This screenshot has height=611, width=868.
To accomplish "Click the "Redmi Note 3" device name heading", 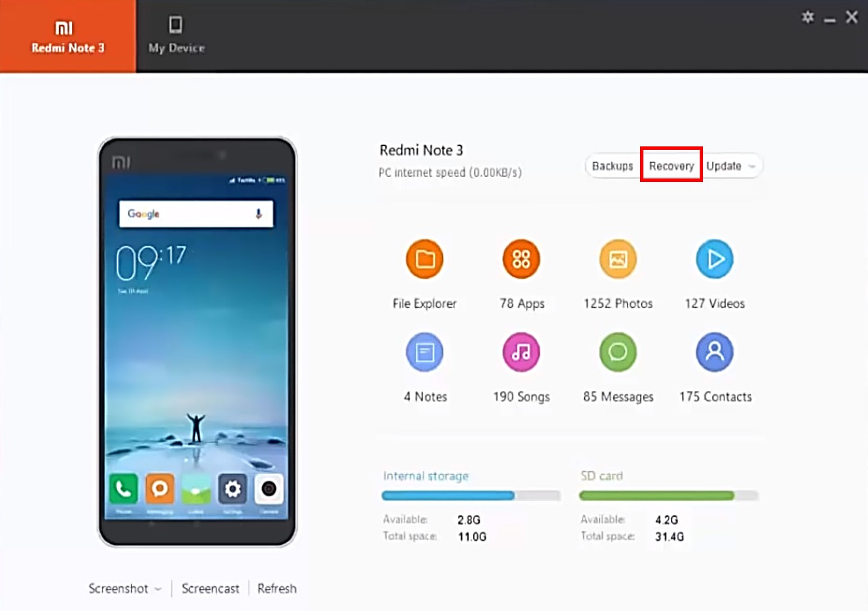I will pyautogui.click(x=421, y=150).
